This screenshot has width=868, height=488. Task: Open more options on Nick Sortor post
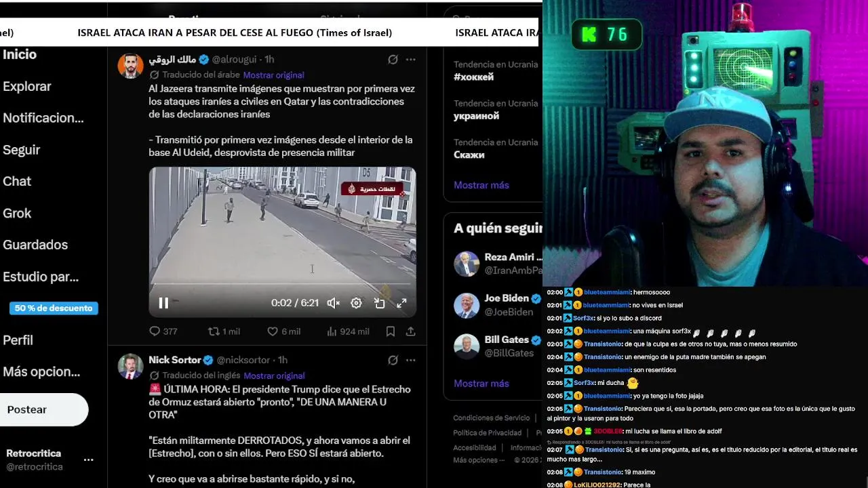coord(410,360)
